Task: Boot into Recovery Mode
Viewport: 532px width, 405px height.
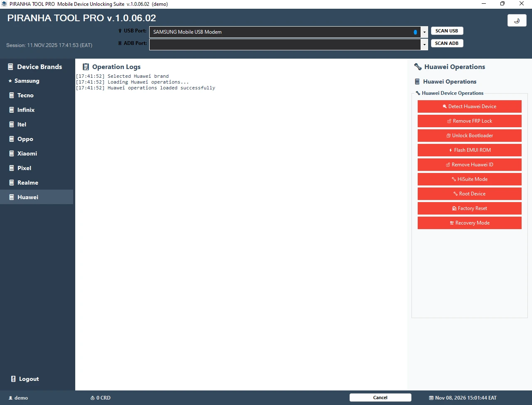Action: click(x=470, y=223)
